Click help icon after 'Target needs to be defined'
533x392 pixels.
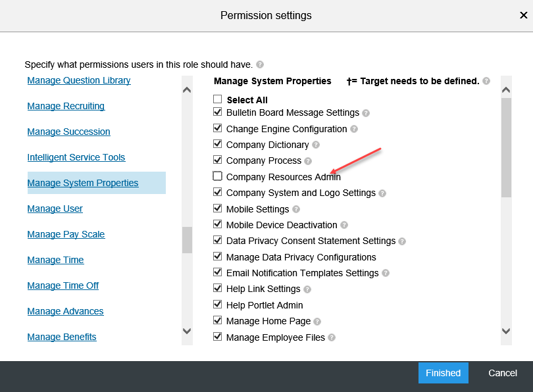click(x=486, y=81)
